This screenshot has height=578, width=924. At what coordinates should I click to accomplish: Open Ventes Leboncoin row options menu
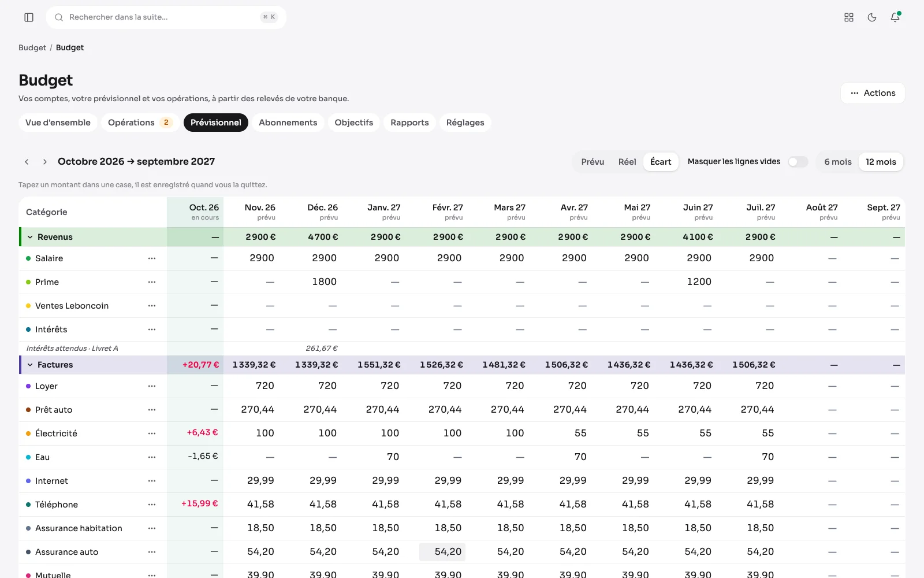tap(152, 306)
